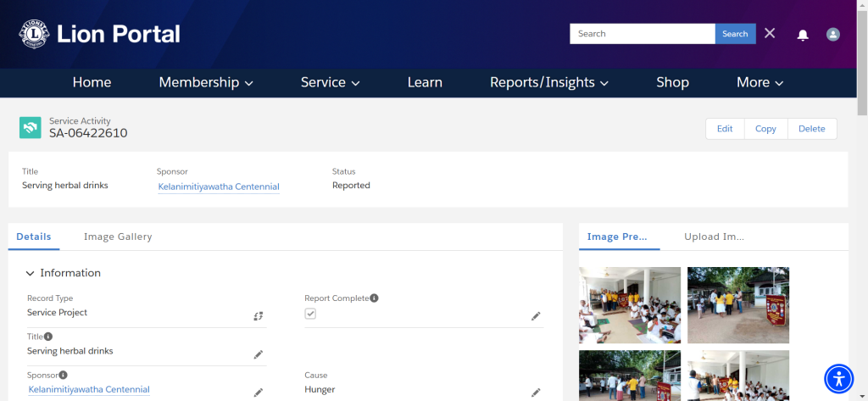Open Kelanimitiyawatha Centennial link in header
This screenshot has width=868, height=401.
219,187
